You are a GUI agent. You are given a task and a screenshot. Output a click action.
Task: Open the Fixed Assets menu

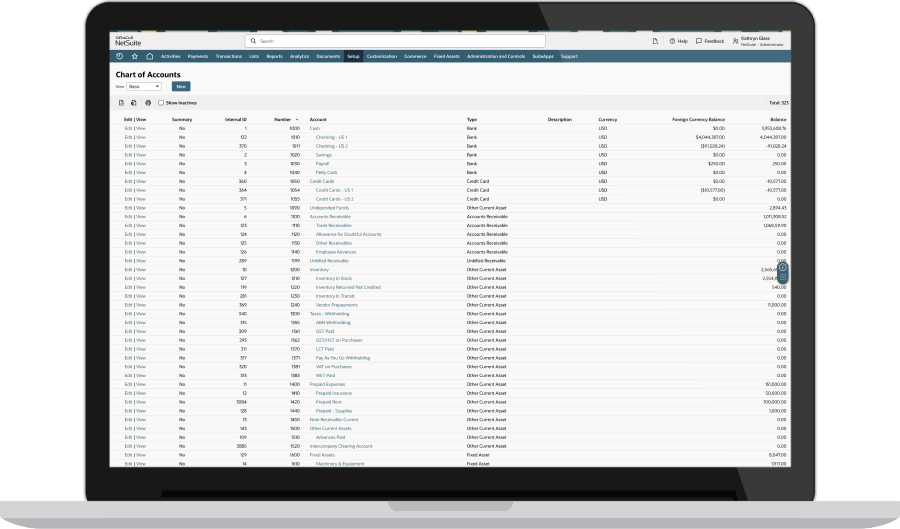coord(446,56)
